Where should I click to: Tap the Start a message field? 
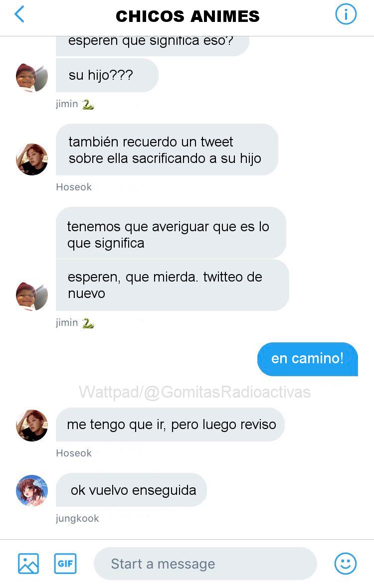pyautogui.click(x=205, y=564)
